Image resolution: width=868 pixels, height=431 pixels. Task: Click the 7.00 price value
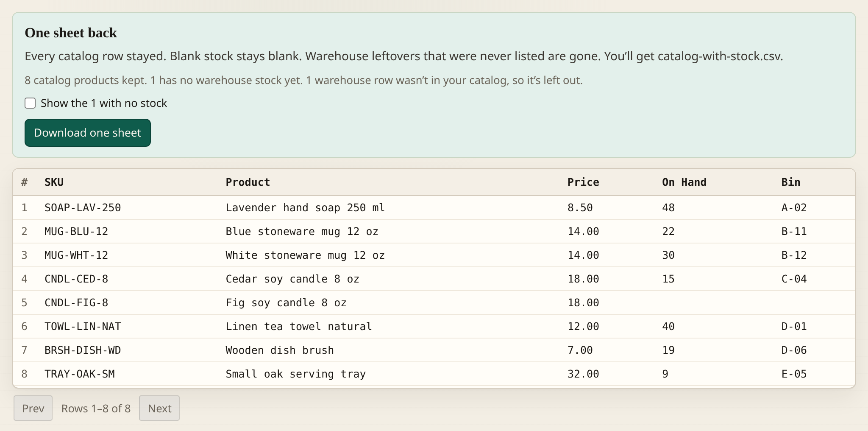coord(580,350)
